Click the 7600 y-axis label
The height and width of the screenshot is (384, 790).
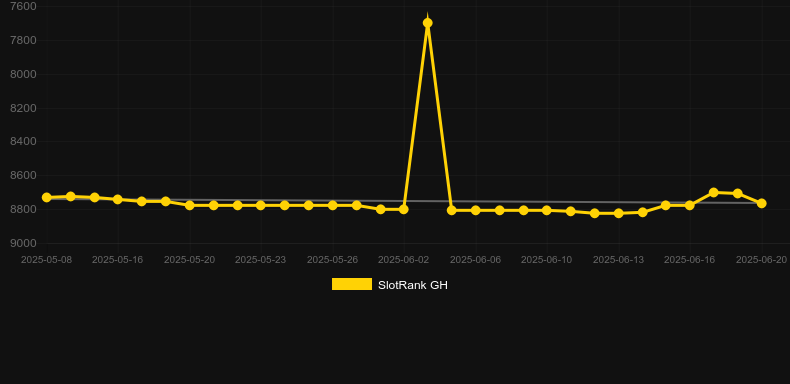click(x=23, y=7)
